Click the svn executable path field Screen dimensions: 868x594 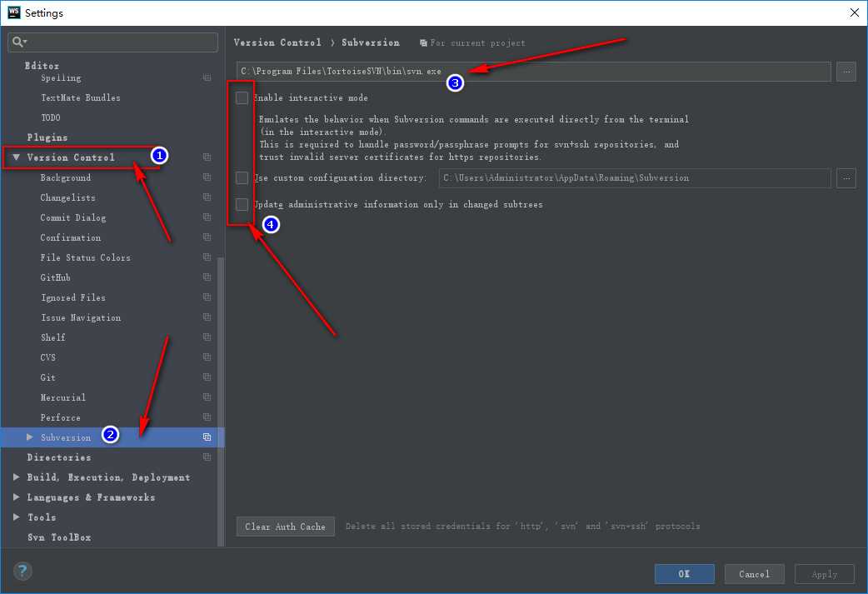click(534, 72)
